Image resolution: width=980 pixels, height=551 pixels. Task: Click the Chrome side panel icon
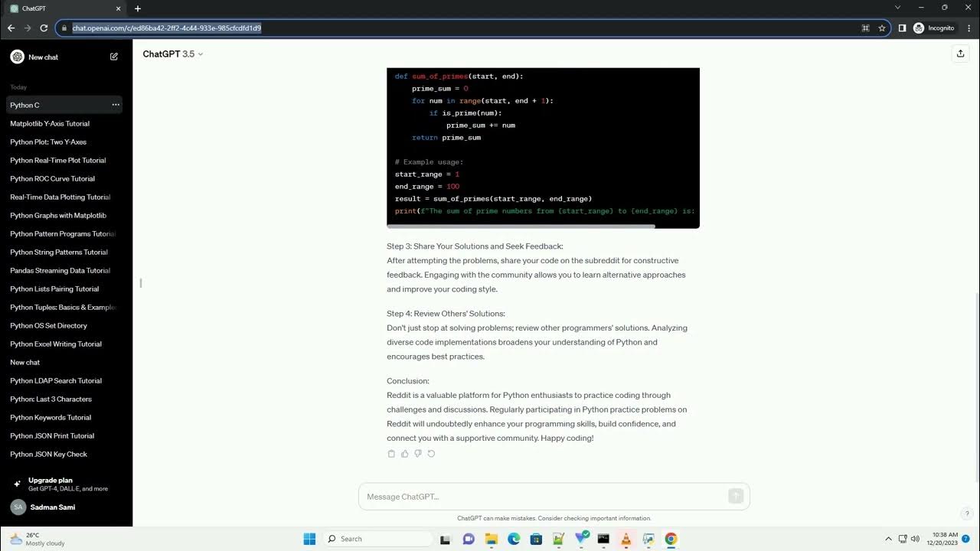tap(902, 28)
